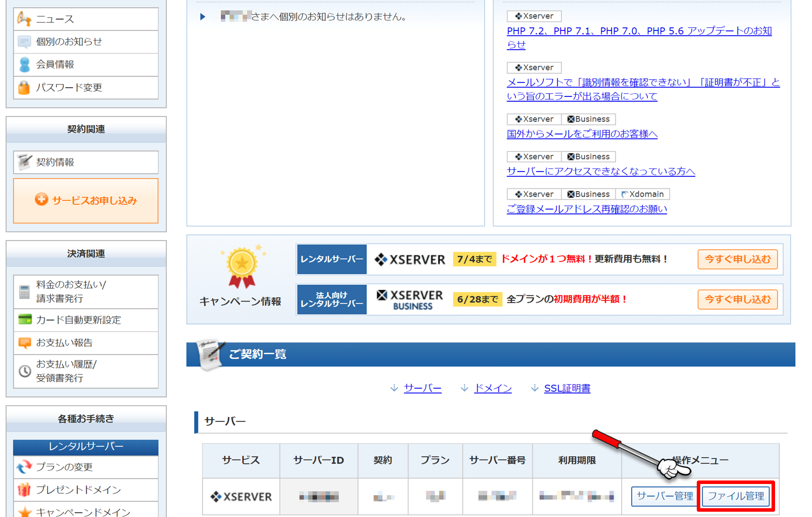Image resolution: width=812 pixels, height=517 pixels.
Task: Click the blue arrow beside 個別のお知らせ message
Action: point(203,17)
